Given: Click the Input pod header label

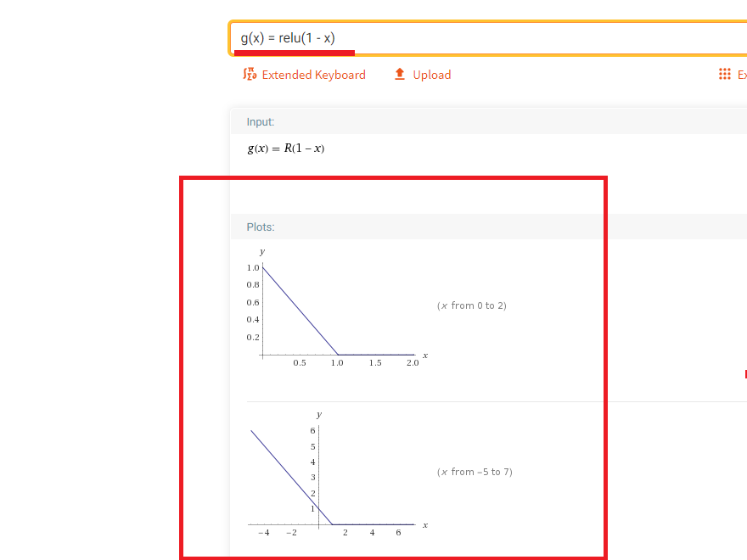Looking at the screenshot, I should coord(260,122).
